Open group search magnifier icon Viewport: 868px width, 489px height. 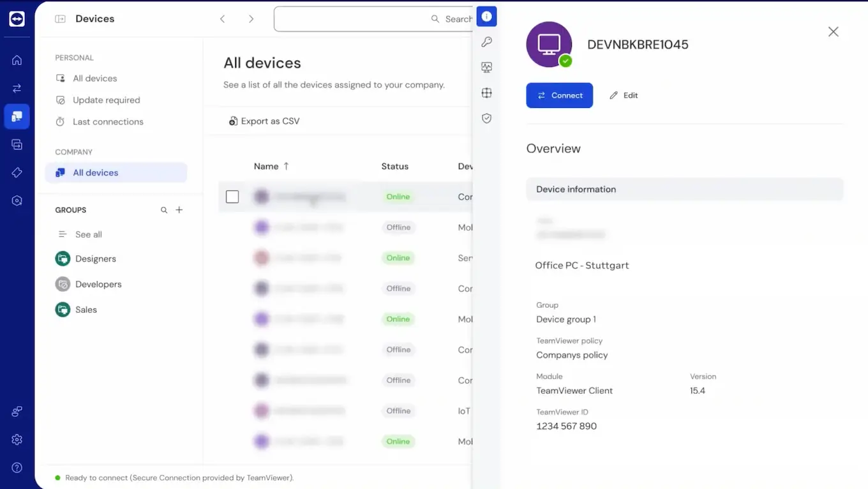pos(163,209)
